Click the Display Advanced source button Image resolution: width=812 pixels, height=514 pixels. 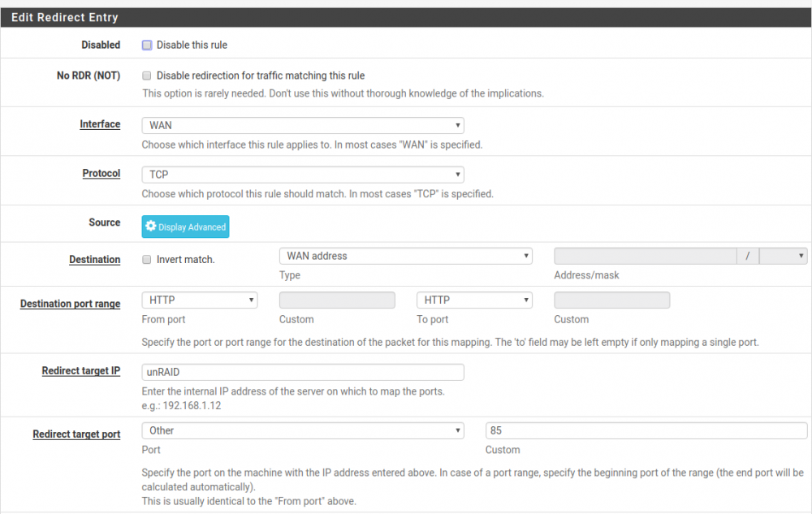pyautogui.click(x=185, y=227)
